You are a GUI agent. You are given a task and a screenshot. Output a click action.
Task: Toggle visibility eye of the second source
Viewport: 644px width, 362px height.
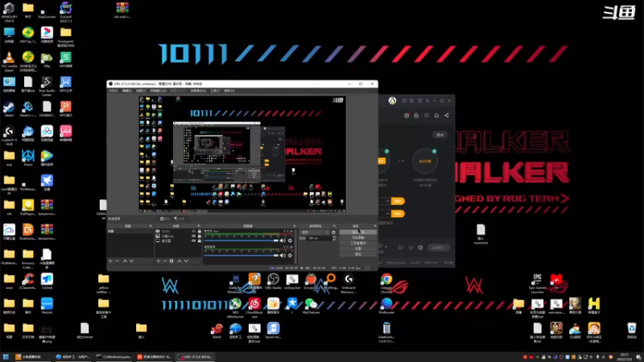tap(194, 236)
